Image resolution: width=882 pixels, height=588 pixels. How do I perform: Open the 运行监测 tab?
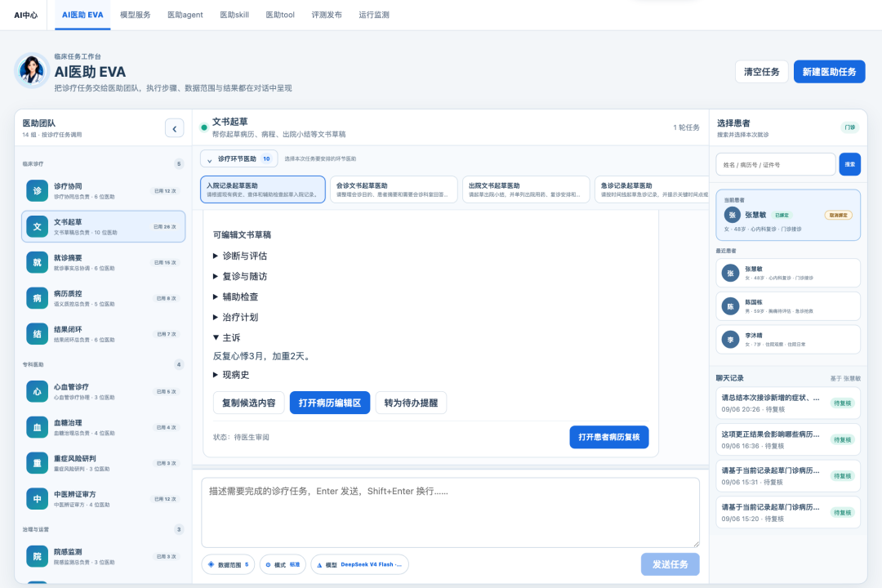click(x=374, y=16)
